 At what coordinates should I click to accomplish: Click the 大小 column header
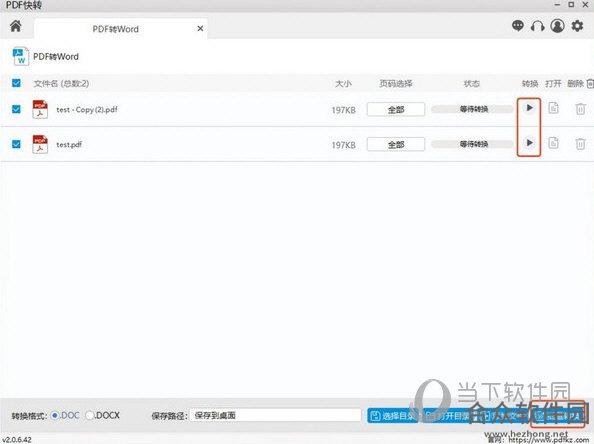point(343,83)
